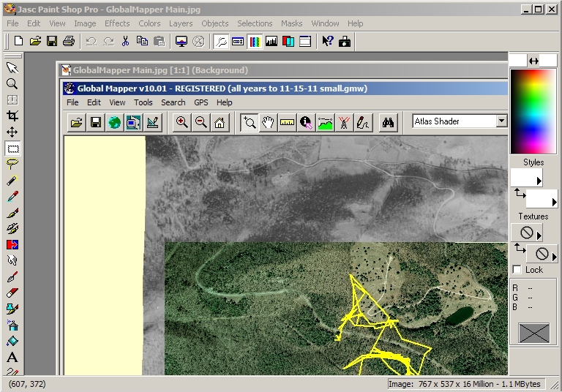Click the Image size status bar text
562x392 pixels.
coord(465,384)
